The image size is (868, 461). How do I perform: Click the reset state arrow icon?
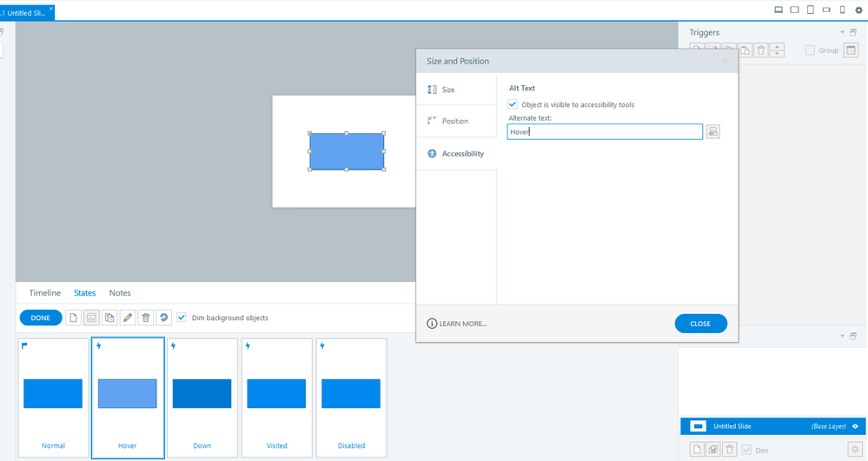(164, 317)
